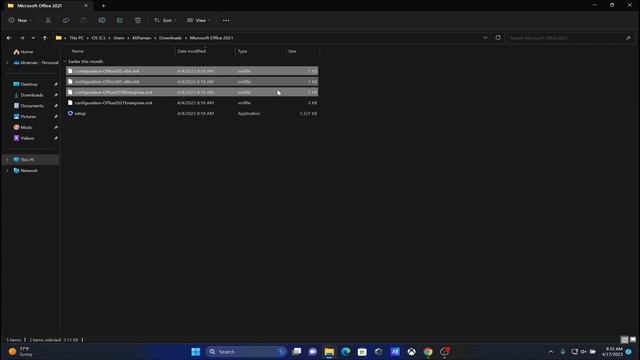
Task: Click the Share icon in toolbar
Action: 120,20
